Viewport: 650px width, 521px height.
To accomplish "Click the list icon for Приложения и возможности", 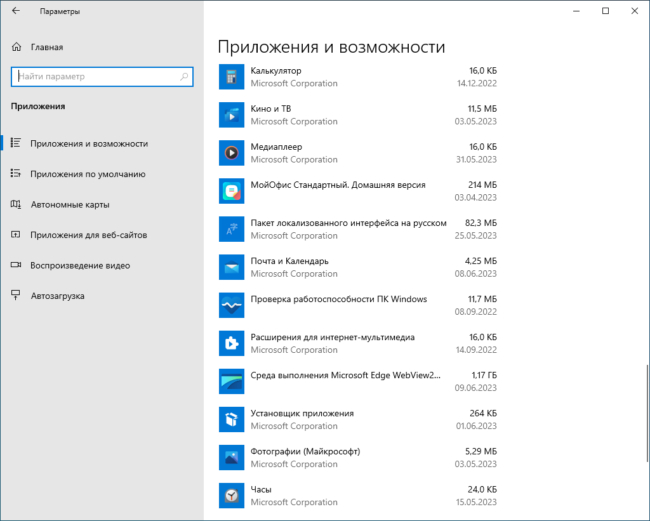I will point(16,143).
